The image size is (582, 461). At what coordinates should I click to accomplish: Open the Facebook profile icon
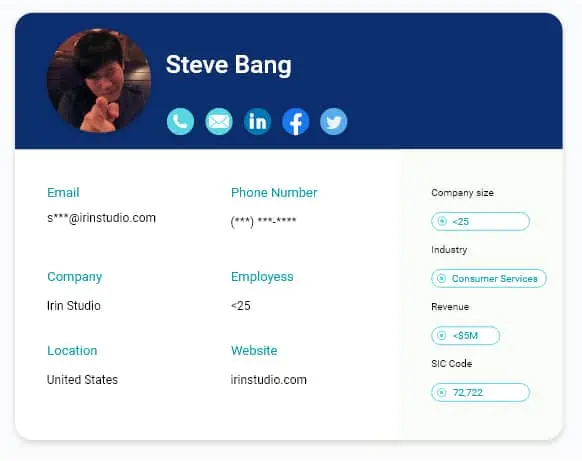point(295,121)
